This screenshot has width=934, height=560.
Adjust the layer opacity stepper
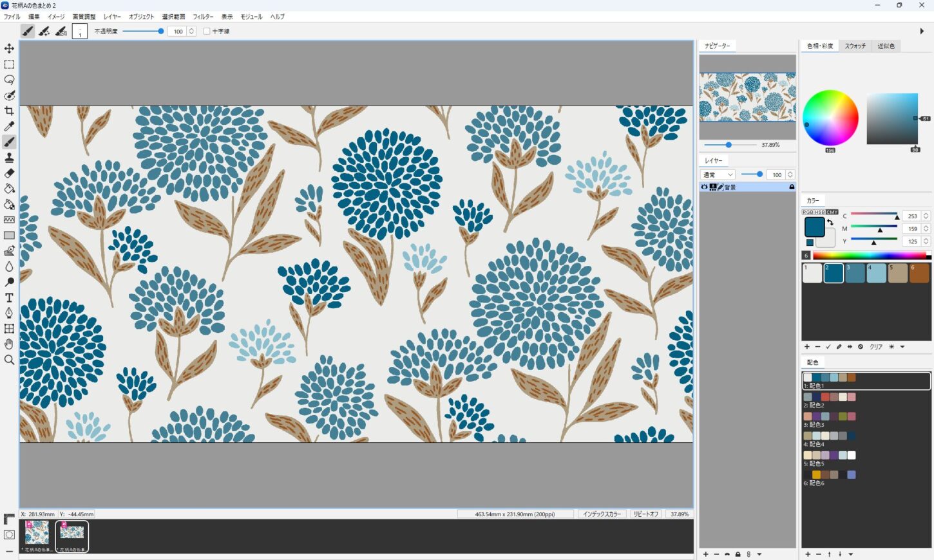790,174
